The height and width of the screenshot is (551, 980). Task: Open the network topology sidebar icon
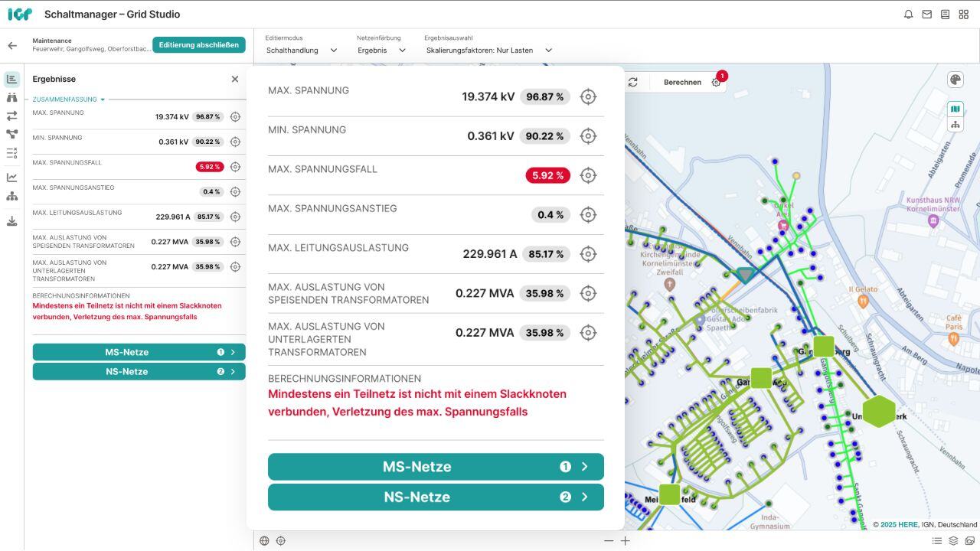click(x=12, y=135)
